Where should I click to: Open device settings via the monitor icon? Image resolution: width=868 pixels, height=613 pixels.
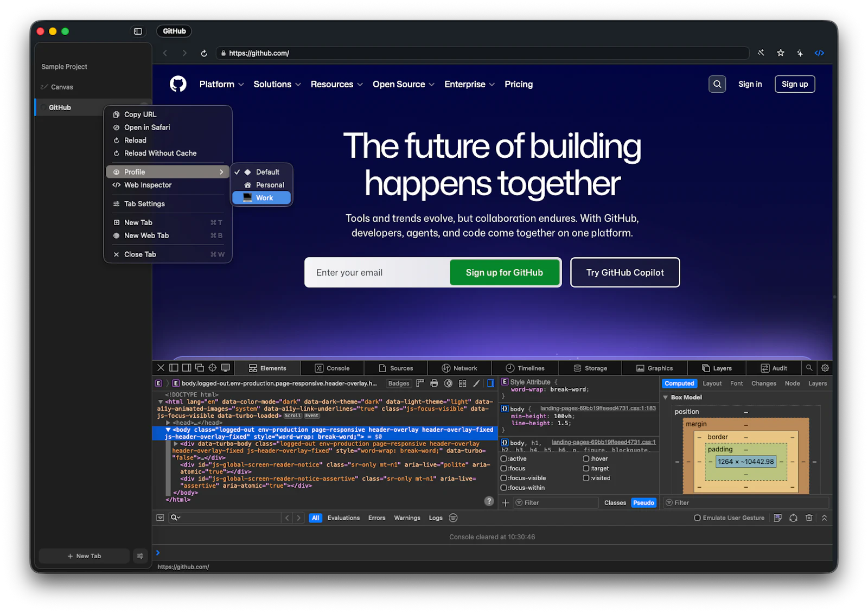(226, 368)
